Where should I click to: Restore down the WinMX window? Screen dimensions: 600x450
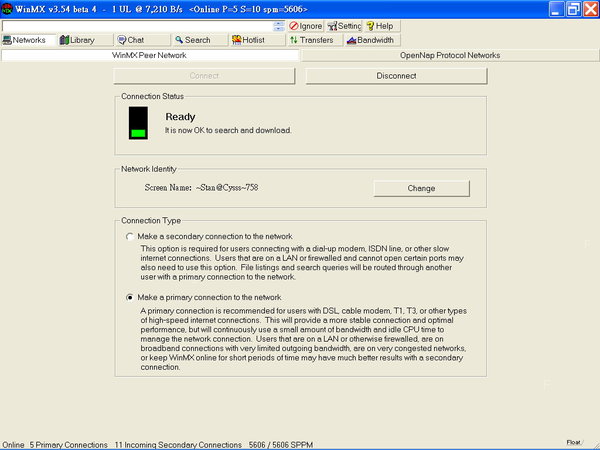click(x=573, y=9)
